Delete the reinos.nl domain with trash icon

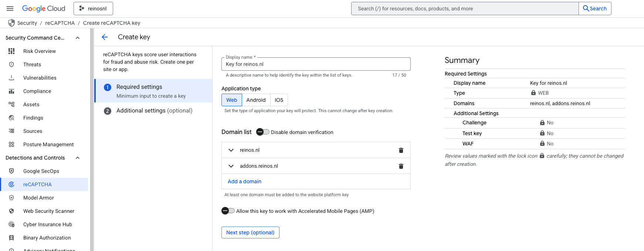click(x=401, y=150)
